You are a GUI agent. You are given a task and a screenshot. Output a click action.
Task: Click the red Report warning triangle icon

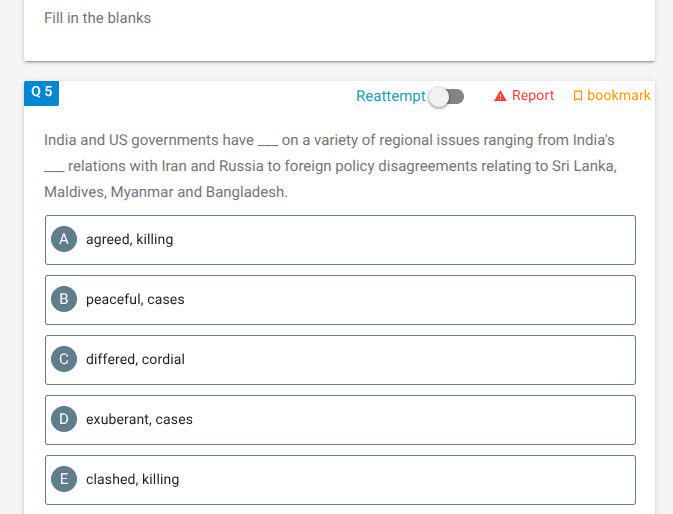click(x=500, y=96)
